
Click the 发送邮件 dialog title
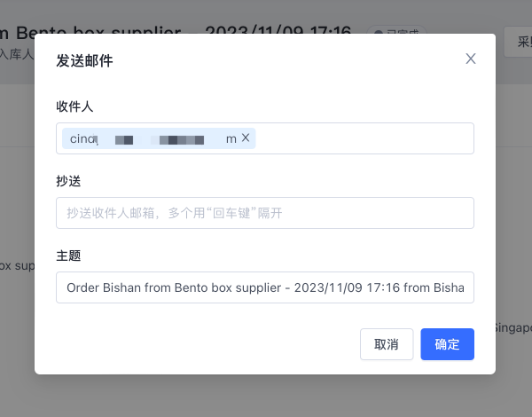(84, 61)
